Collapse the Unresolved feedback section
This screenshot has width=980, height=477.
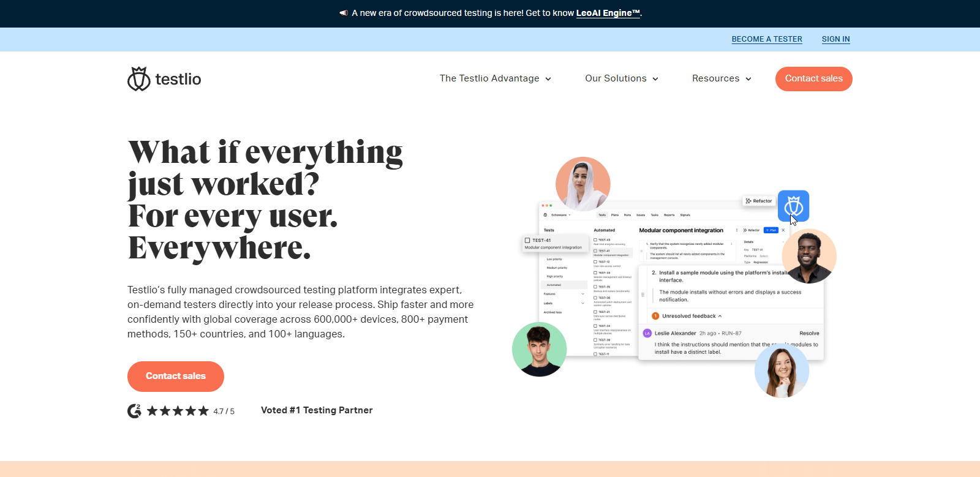[720, 316]
